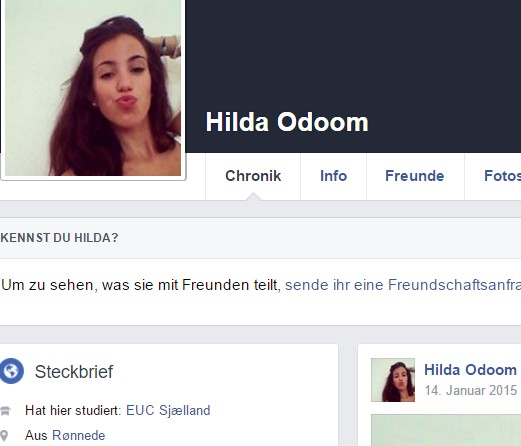Click the location pin icon beside 'Aus Rønnede'
This screenshot has width=521, height=446.
coord(4,436)
